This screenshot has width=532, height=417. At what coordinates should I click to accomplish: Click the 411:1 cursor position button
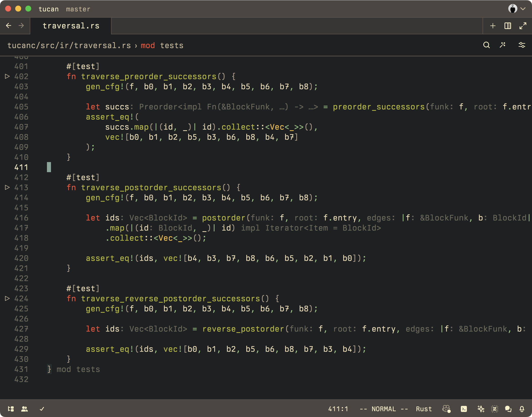(x=338, y=409)
